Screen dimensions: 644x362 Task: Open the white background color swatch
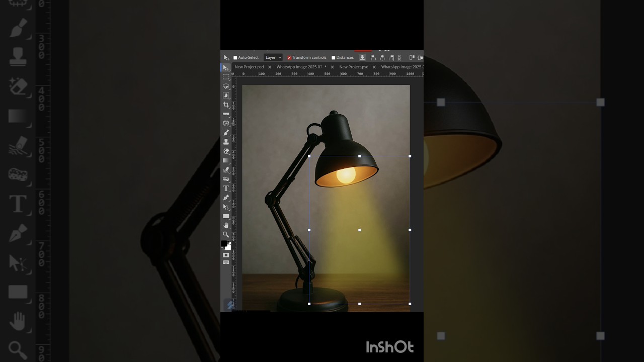pyautogui.click(x=228, y=247)
